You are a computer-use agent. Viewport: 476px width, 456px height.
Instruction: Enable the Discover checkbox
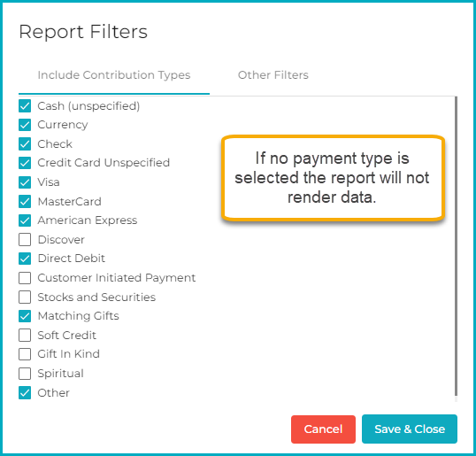(x=25, y=240)
